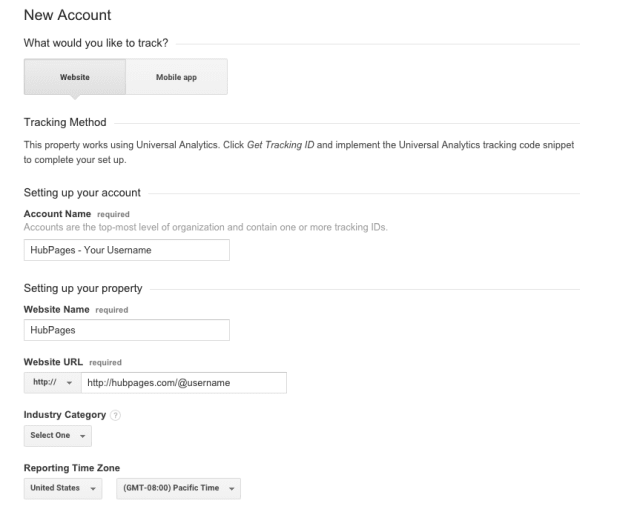Open the (GMT-08:00) Pacific Time dropdown
This screenshot has width=620, height=512.
coord(178,488)
